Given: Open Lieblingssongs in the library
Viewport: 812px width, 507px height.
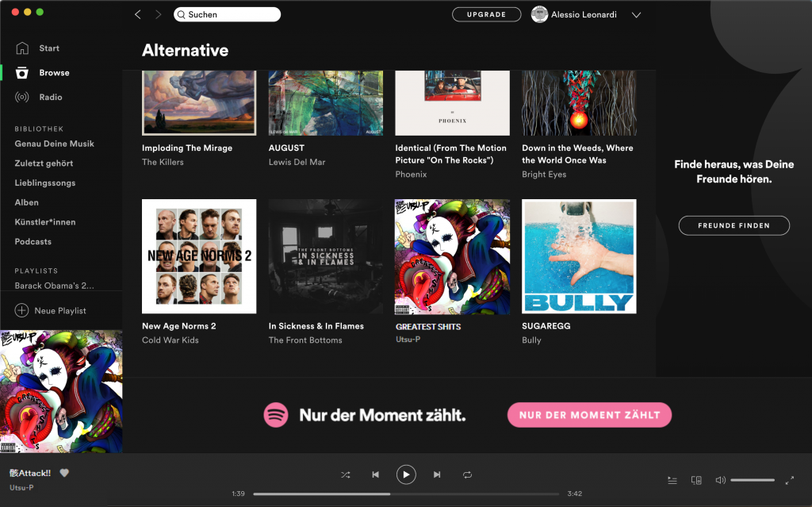Looking at the screenshot, I should (x=44, y=182).
